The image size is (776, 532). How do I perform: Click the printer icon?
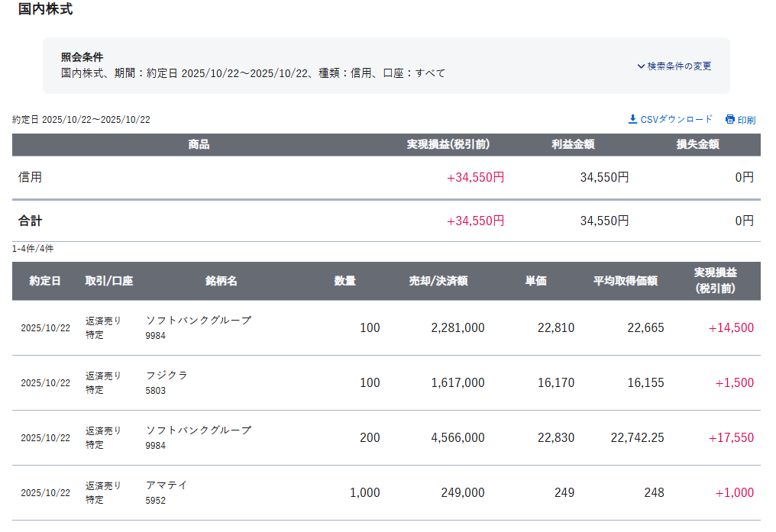click(x=729, y=119)
